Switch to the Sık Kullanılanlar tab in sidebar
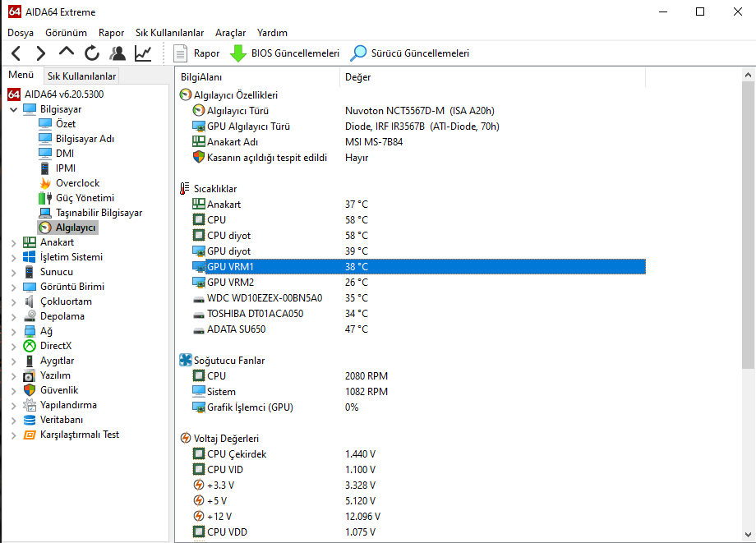 81,76
